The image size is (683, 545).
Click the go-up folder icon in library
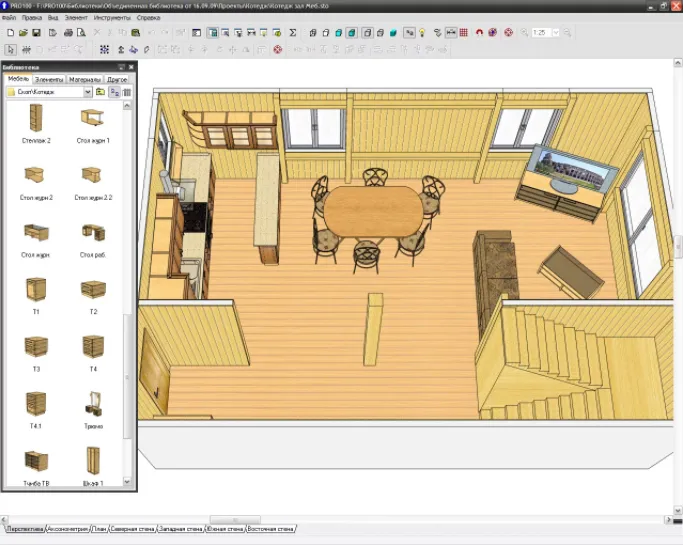tap(101, 92)
